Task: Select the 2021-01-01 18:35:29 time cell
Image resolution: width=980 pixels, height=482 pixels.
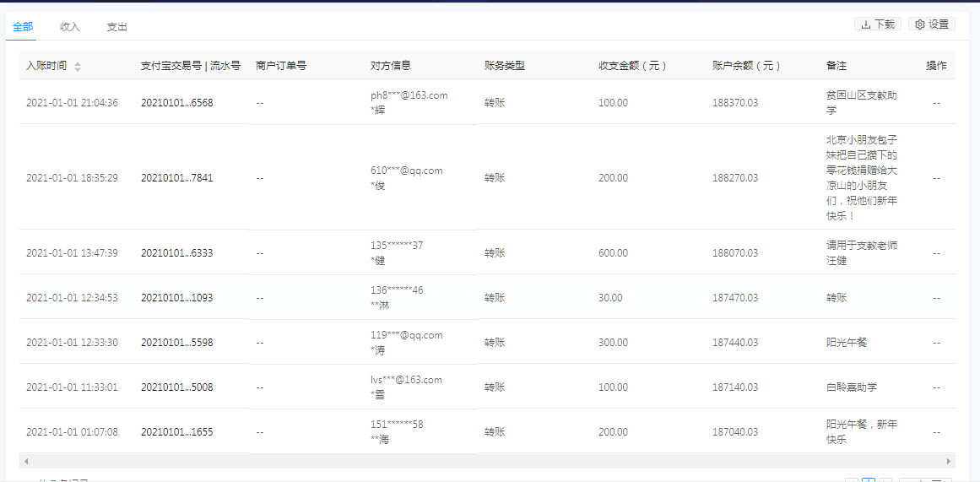Action: pos(72,177)
